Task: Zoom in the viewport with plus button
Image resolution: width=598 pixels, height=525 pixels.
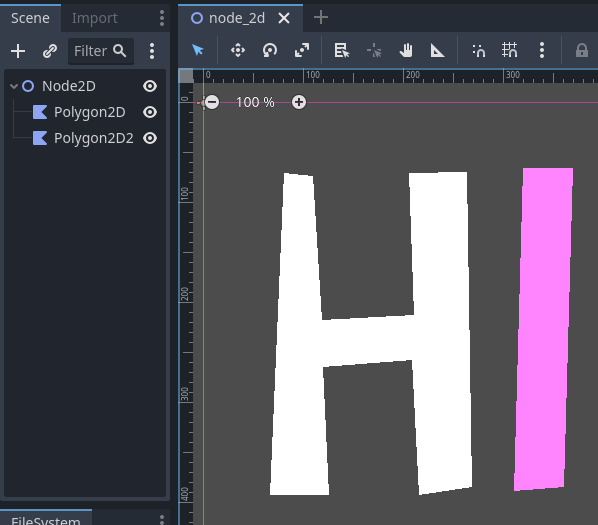Action: click(x=299, y=102)
